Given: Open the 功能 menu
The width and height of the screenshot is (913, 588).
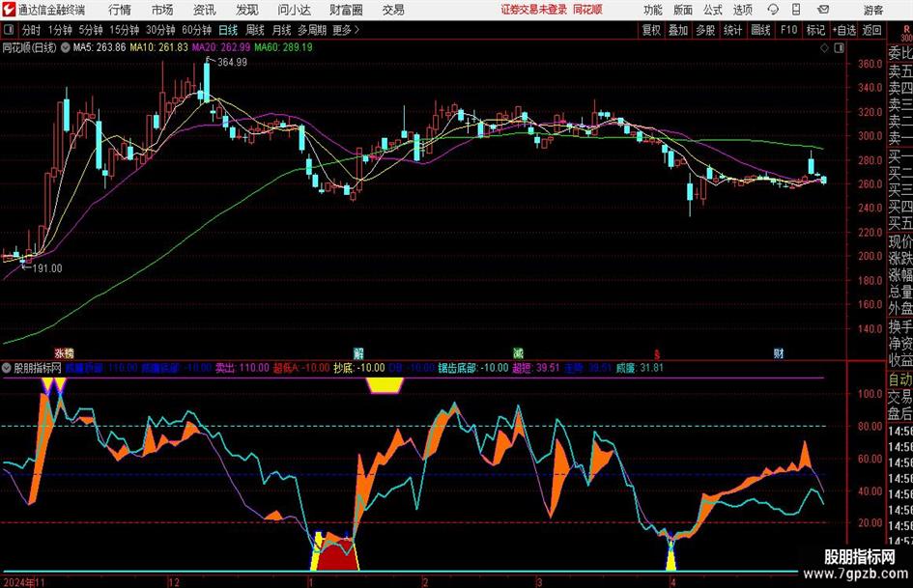Looking at the screenshot, I should [x=653, y=10].
